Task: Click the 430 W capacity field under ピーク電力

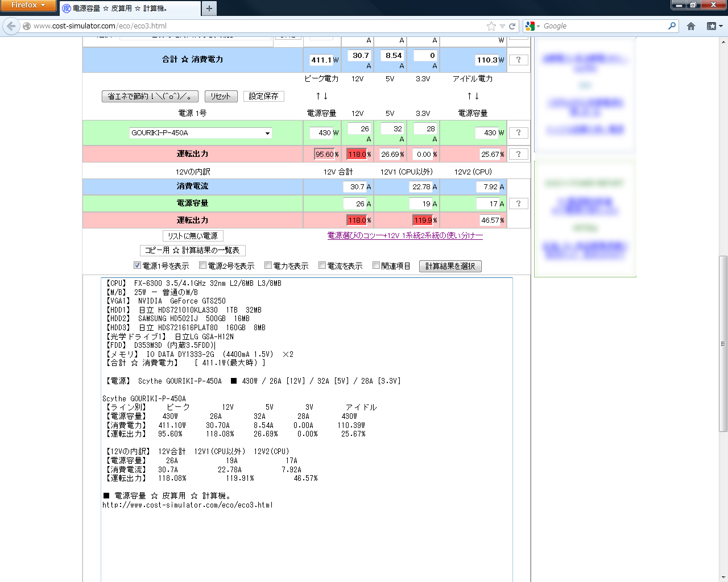Action: 321,133
